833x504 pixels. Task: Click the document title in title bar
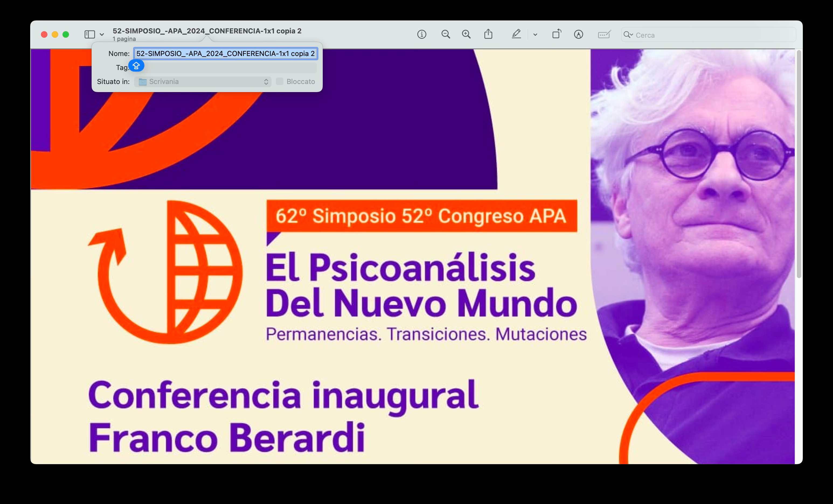pos(207,31)
